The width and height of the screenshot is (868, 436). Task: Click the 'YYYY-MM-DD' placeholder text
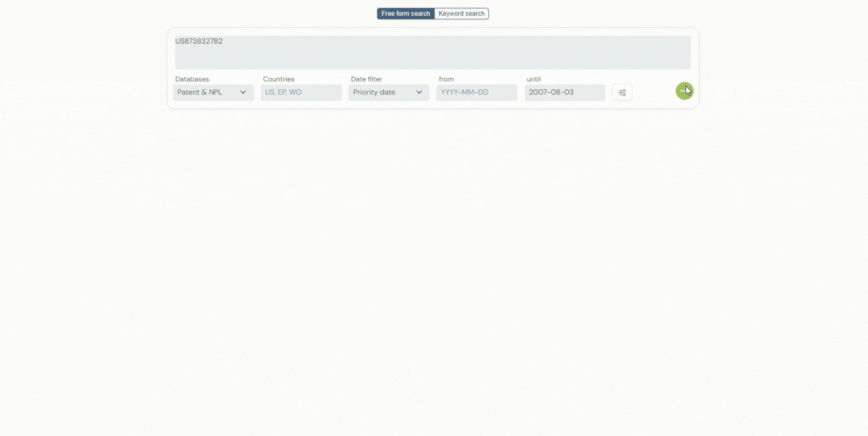464,92
